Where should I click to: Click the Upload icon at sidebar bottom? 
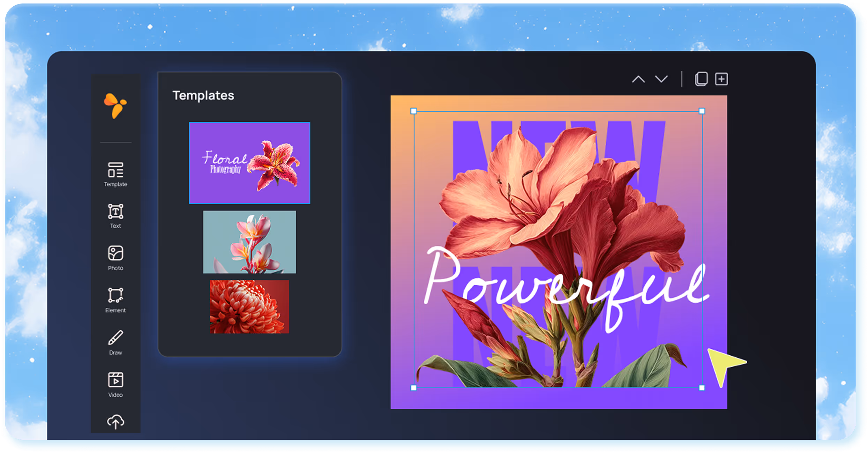point(115,422)
